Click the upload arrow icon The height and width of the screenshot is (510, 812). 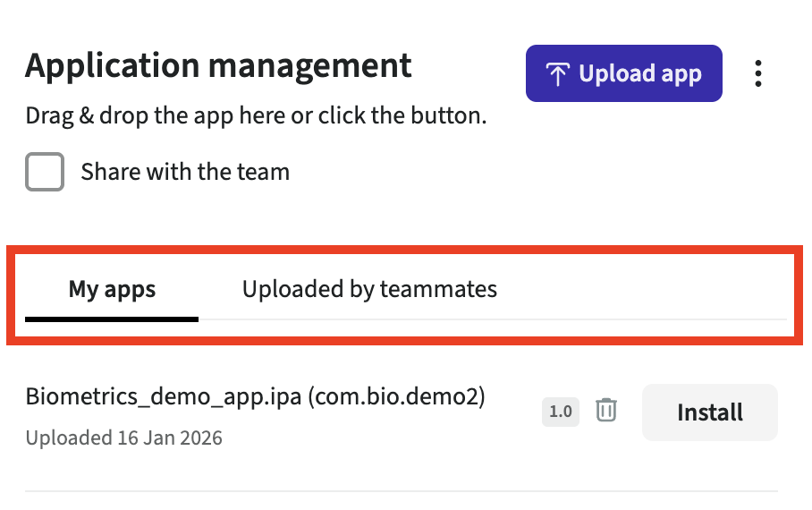tap(557, 74)
